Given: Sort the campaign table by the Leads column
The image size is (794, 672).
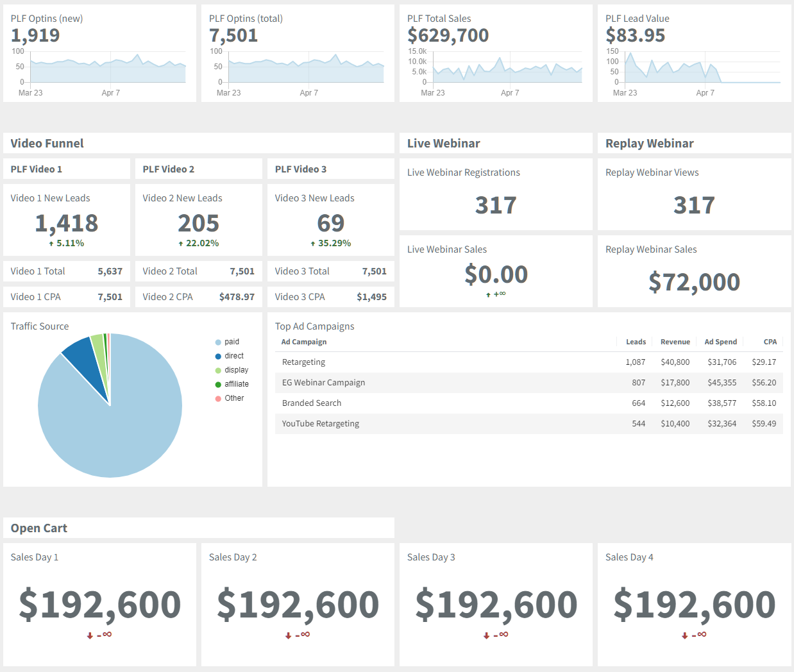Looking at the screenshot, I should (636, 342).
